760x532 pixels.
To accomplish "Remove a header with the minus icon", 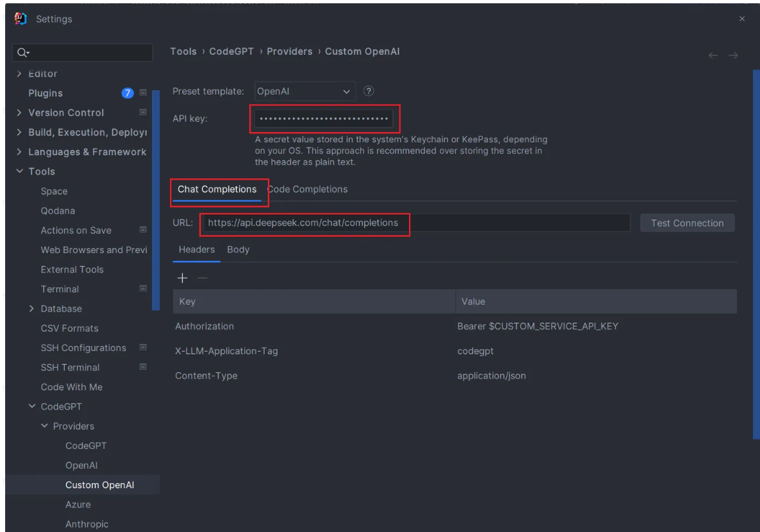I will pos(203,278).
